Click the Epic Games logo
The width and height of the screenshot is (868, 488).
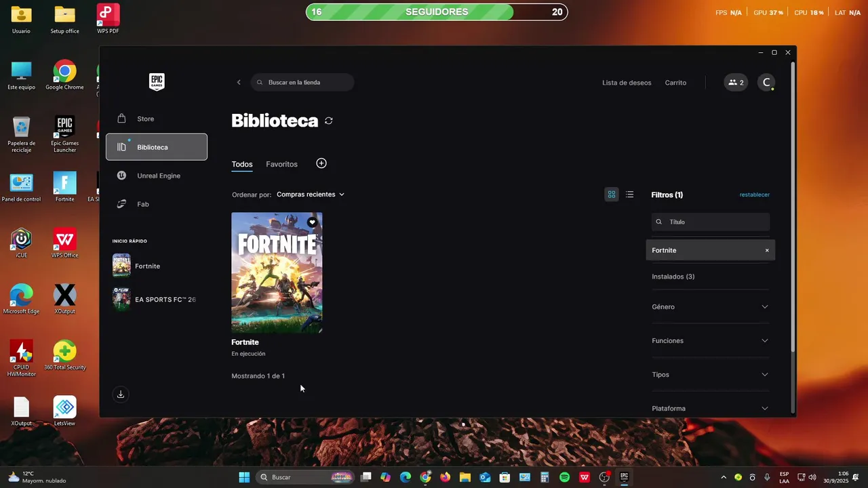(157, 82)
